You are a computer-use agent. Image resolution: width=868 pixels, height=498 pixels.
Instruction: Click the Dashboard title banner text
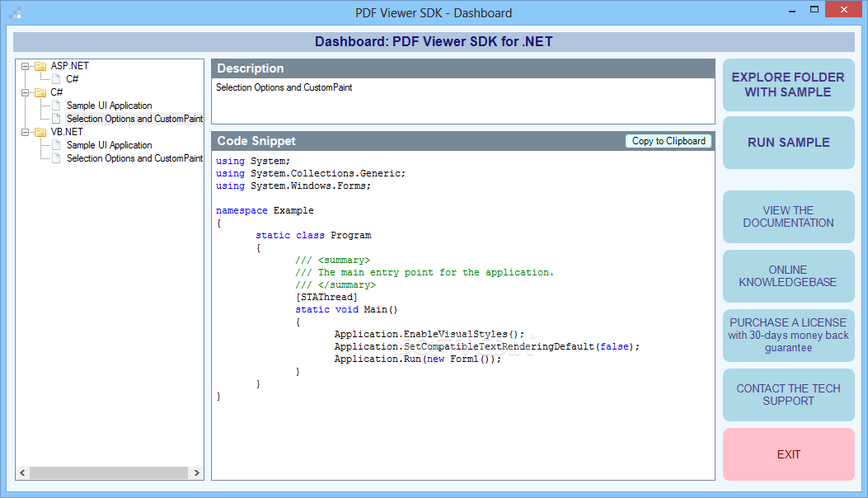click(434, 41)
